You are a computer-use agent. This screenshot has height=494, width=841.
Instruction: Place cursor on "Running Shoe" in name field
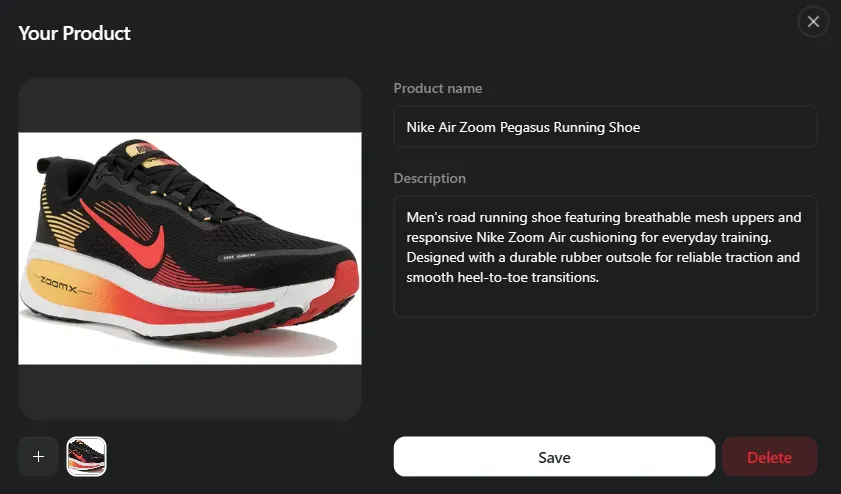(596, 127)
